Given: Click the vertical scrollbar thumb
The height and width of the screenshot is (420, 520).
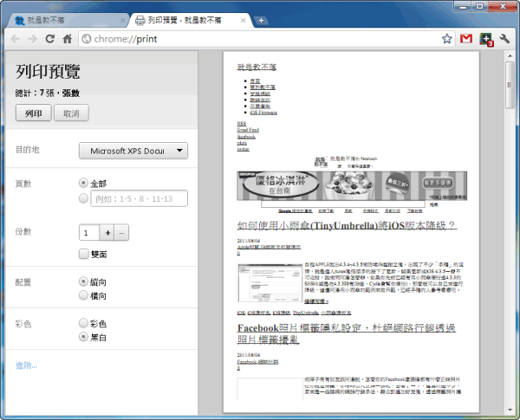Looking at the screenshot, I should point(510,85).
